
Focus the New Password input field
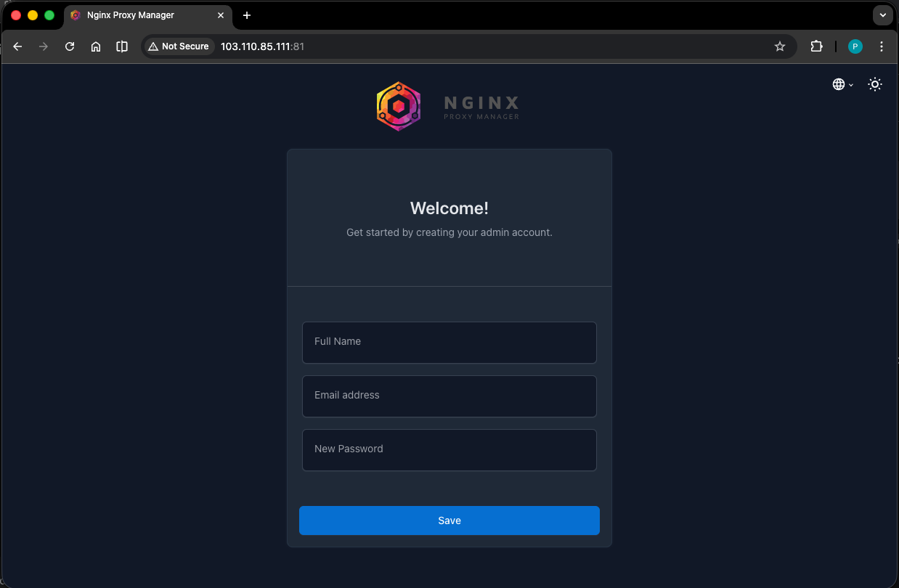(x=449, y=450)
